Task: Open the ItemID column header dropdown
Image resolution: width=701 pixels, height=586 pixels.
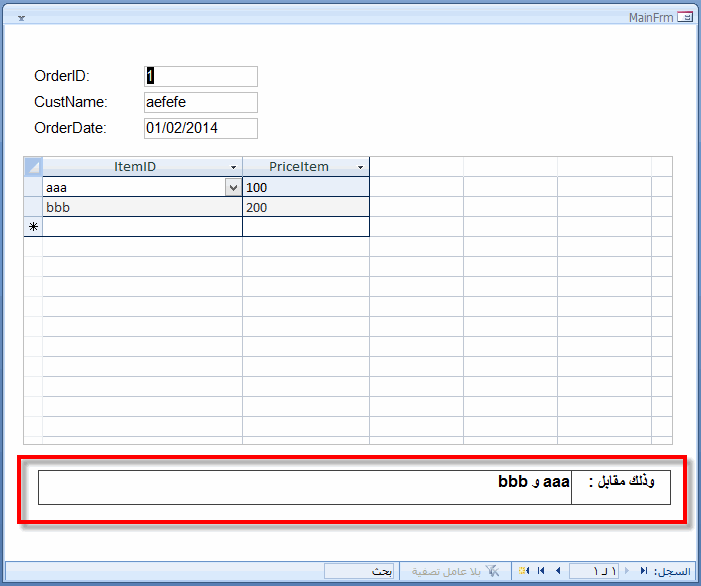Action: (233, 167)
